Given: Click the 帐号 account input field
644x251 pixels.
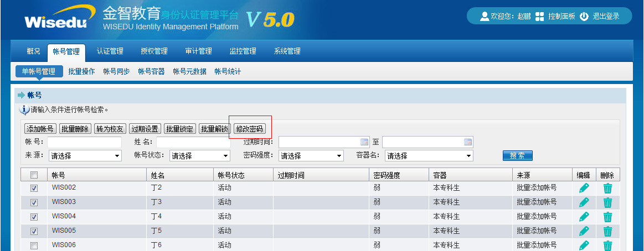Looking at the screenshot, I should coord(85,143).
